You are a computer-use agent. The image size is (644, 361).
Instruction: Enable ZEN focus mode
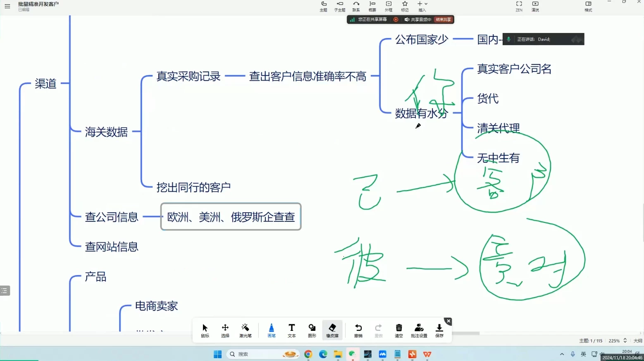pos(519,6)
